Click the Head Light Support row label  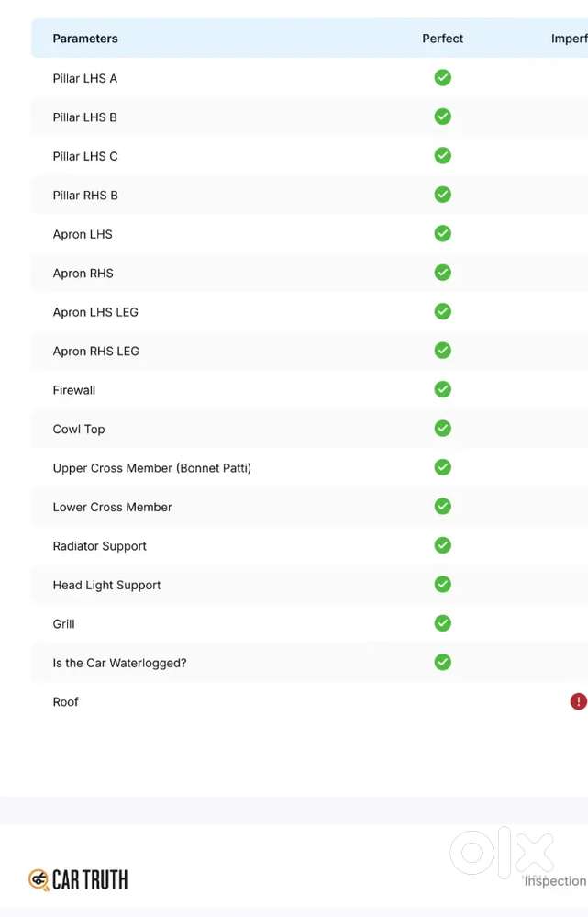click(x=106, y=585)
